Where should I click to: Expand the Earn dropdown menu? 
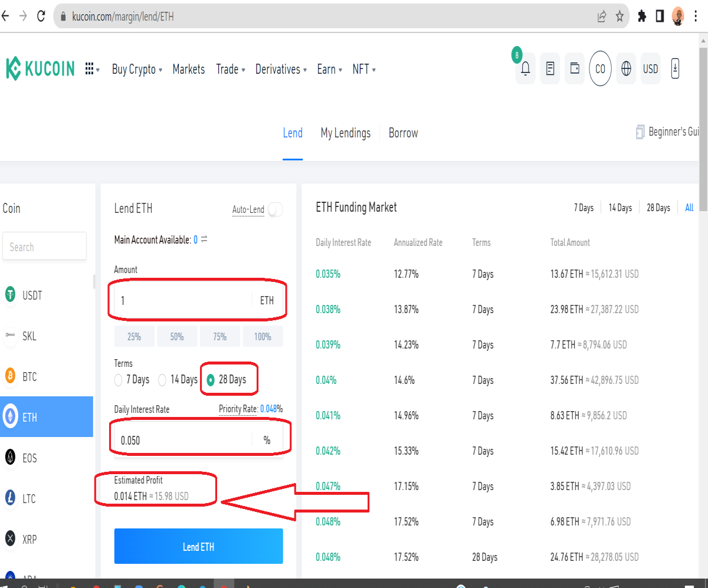[330, 69]
